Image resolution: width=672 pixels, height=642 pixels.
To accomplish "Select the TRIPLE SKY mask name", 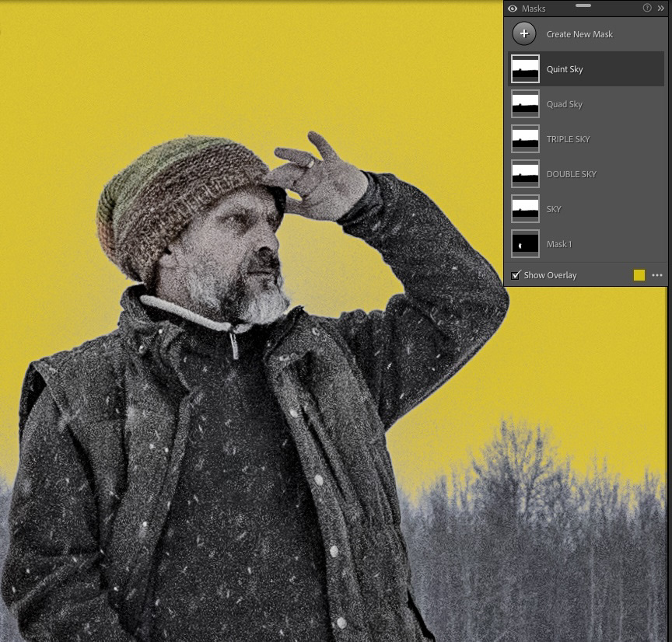I will (569, 139).
